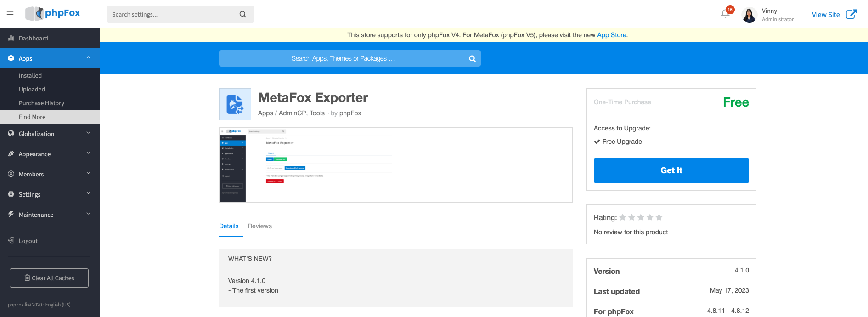868x317 pixels.
Task: Click the Appearance brush icon
Action: (x=11, y=153)
